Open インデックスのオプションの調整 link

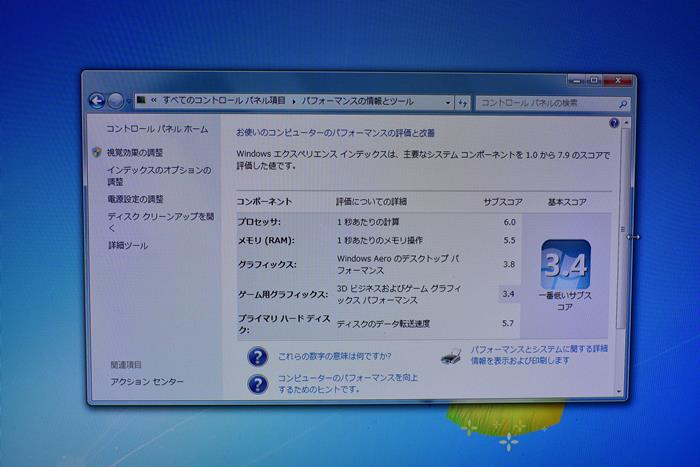159,176
